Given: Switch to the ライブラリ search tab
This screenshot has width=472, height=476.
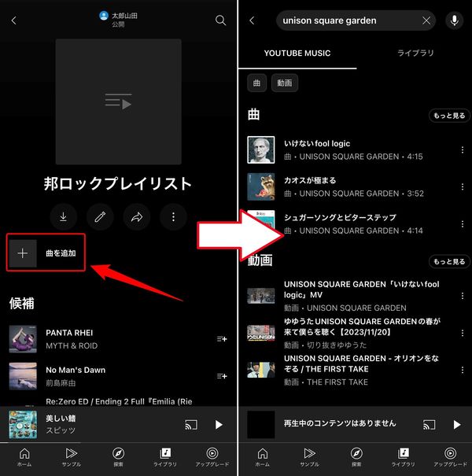Looking at the screenshot, I should click(x=415, y=54).
